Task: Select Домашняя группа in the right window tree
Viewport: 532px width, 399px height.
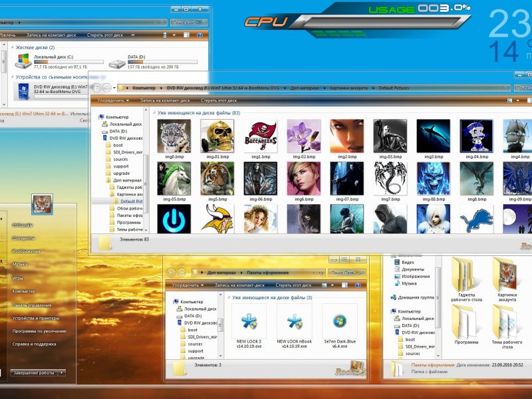Action: pyautogui.click(x=416, y=297)
